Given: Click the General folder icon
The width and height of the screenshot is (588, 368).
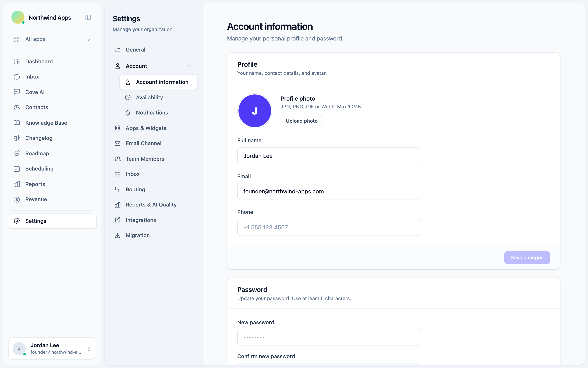Looking at the screenshot, I should tap(118, 50).
